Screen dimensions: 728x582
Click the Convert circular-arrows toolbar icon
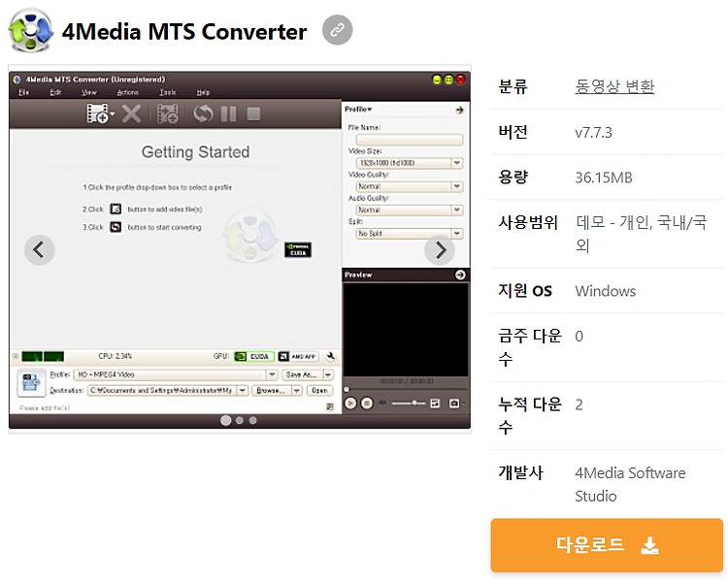coord(203,113)
